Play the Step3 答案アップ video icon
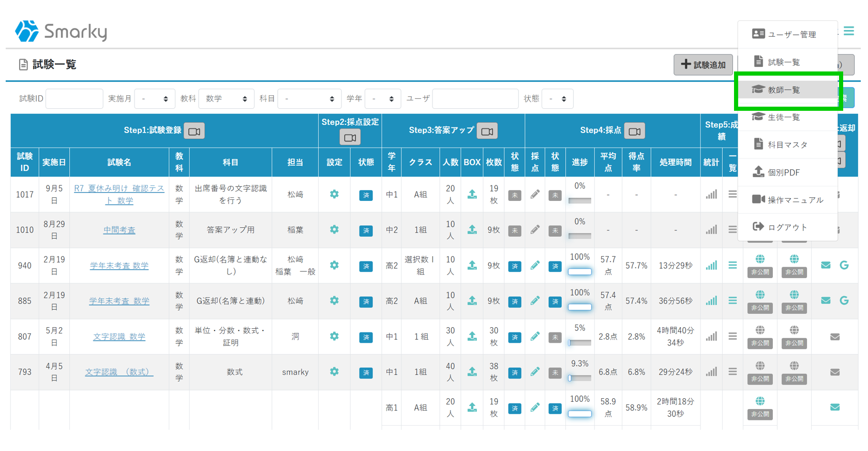The height and width of the screenshot is (451, 868). click(487, 131)
